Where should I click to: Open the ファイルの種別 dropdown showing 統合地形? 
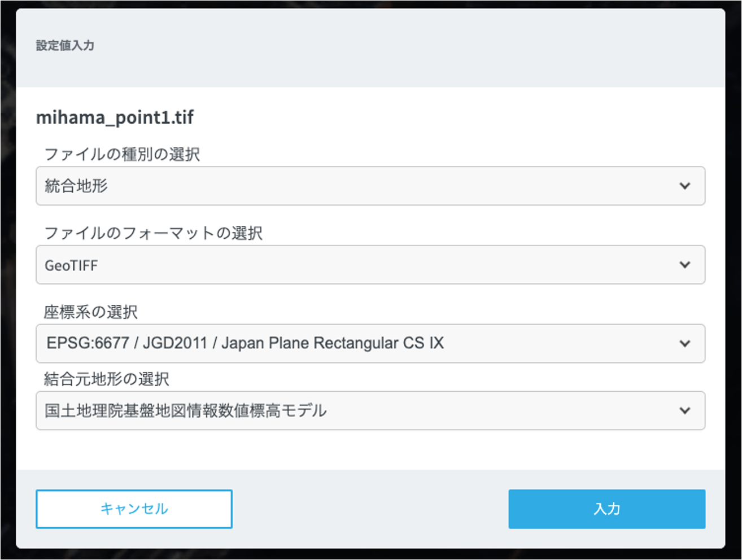371,186
